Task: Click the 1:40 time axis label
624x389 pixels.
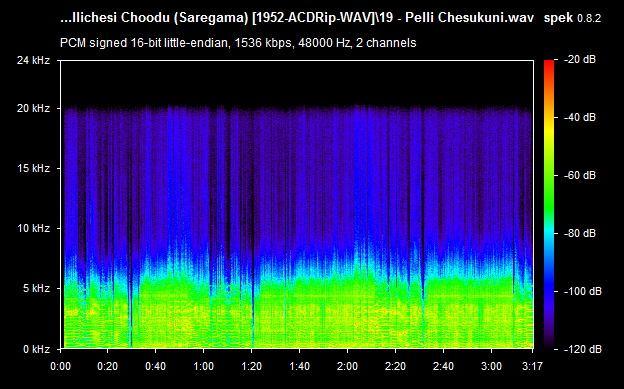Action: (x=299, y=366)
